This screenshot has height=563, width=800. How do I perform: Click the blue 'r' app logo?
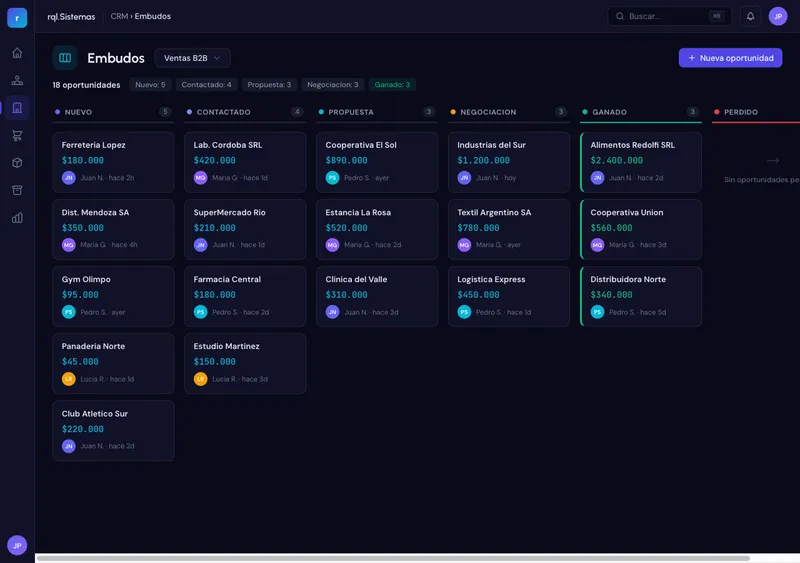point(17,18)
